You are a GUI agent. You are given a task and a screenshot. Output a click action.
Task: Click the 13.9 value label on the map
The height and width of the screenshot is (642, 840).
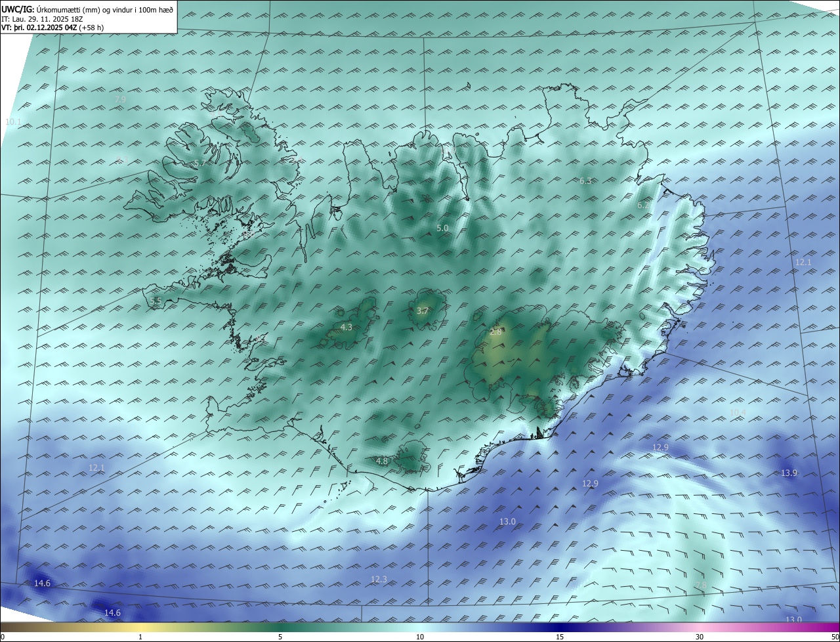[x=789, y=473]
